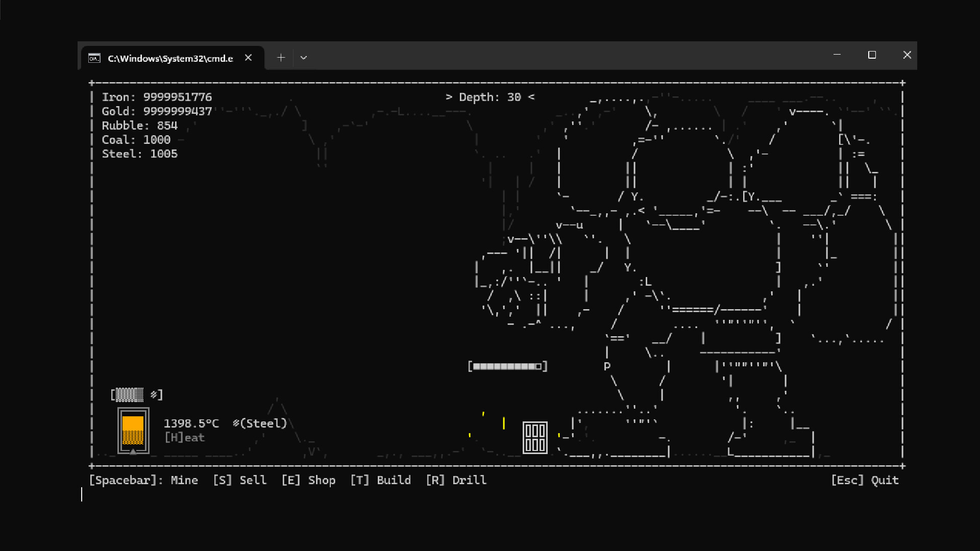Click the arrow indicator beneath the furnace

coord(133,452)
